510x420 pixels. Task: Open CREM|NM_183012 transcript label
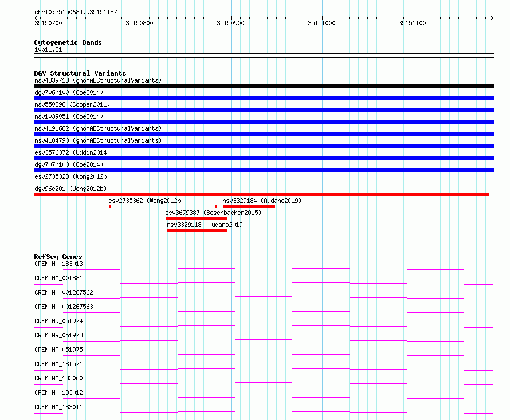[58, 392]
